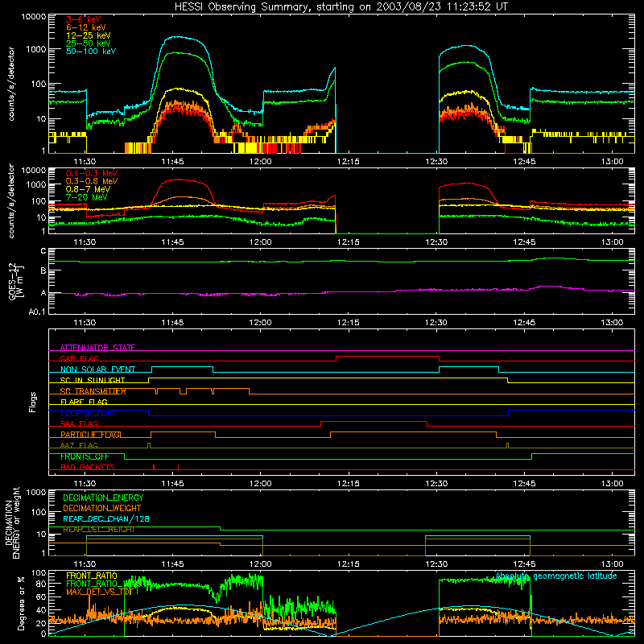Click the 13:00 time tick in the Flags panel
The height and width of the screenshot is (644, 644).
pos(612,484)
